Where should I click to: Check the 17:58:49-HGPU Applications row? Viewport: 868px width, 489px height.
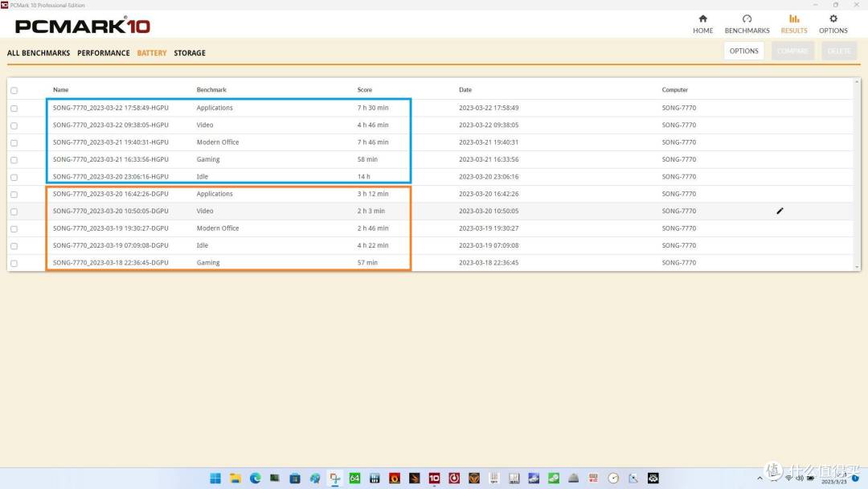tap(14, 109)
